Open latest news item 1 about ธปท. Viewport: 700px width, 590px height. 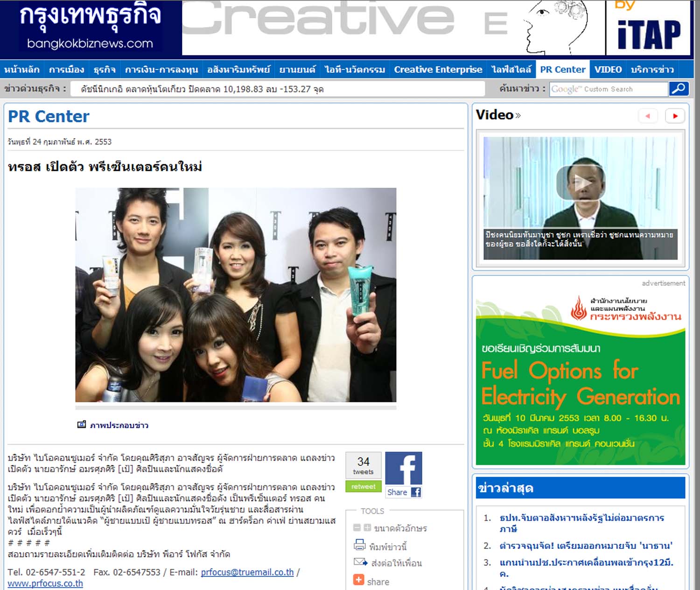tap(581, 523)
